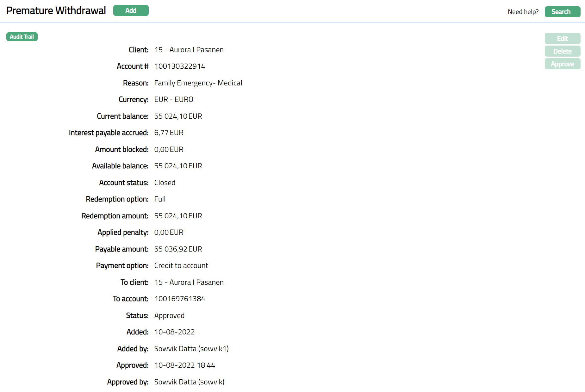Open the Search page
This screenshot has width=585, height=392.
[x=562, y=12]
